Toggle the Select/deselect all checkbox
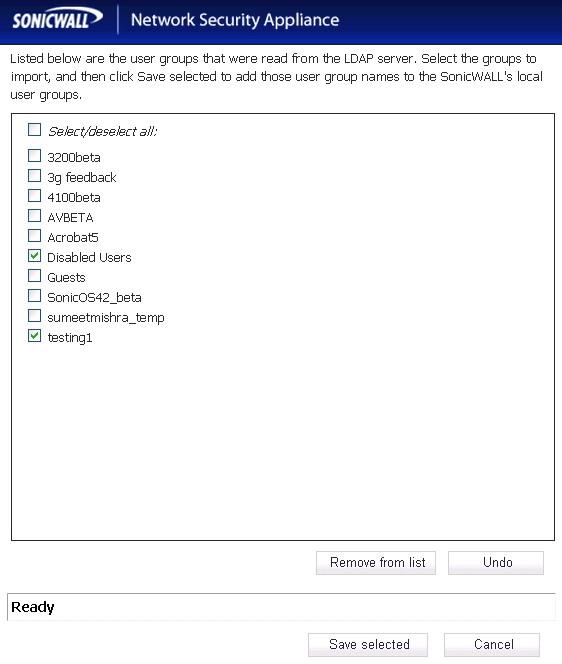 point(34,130)
